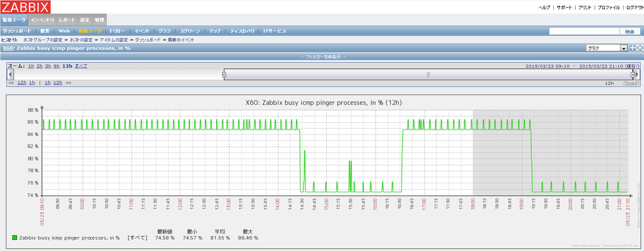The image size is (644, 251).
Task: Click the 最大 value 86.46 %
Action: (x=248, y=237)
